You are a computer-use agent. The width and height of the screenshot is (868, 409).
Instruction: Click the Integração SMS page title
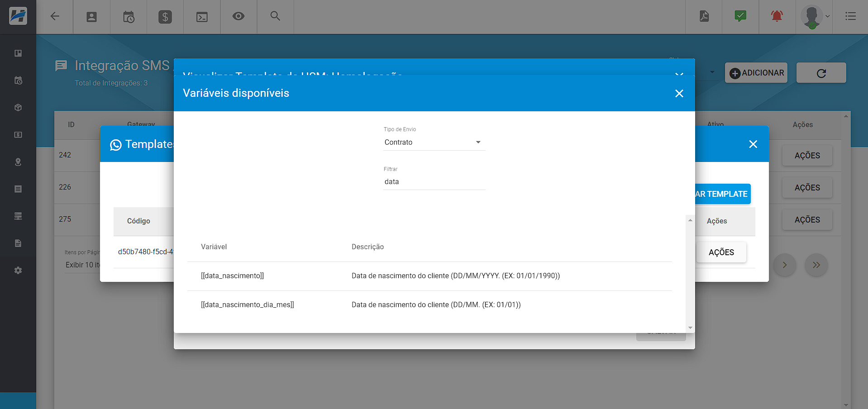[x=122, y=66]
